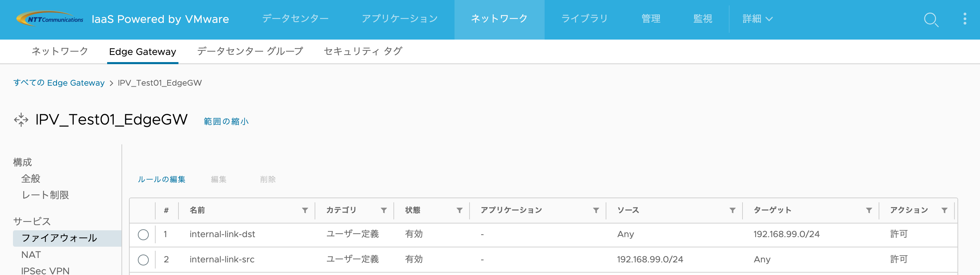Image resolution: width=980 pixels, height=275 pixels.
Task: Click the move scope icon beside IPV_Test01_EdgeGW
Action: (22, 119)
